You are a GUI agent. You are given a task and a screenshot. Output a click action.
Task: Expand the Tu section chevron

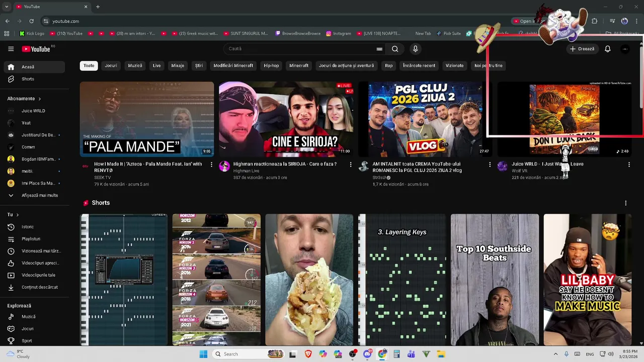[18, 215]
